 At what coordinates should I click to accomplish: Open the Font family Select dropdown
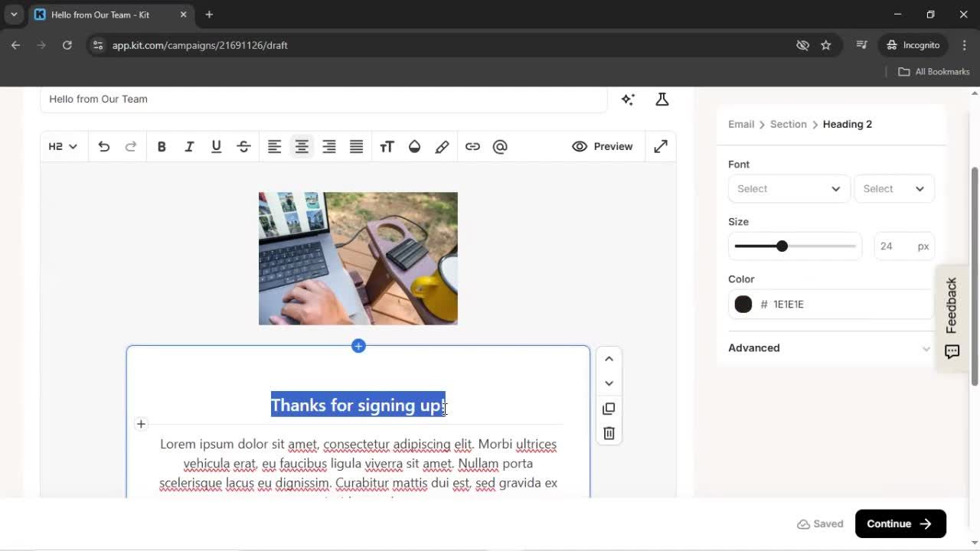click(x=789, y=188)
